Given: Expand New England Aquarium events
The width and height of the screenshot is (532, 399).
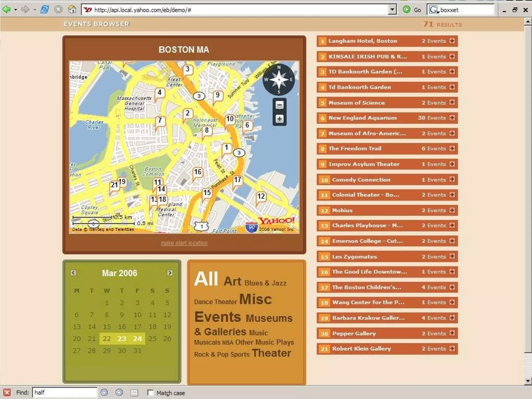Looking at the screenshot, I should (452, 118).
